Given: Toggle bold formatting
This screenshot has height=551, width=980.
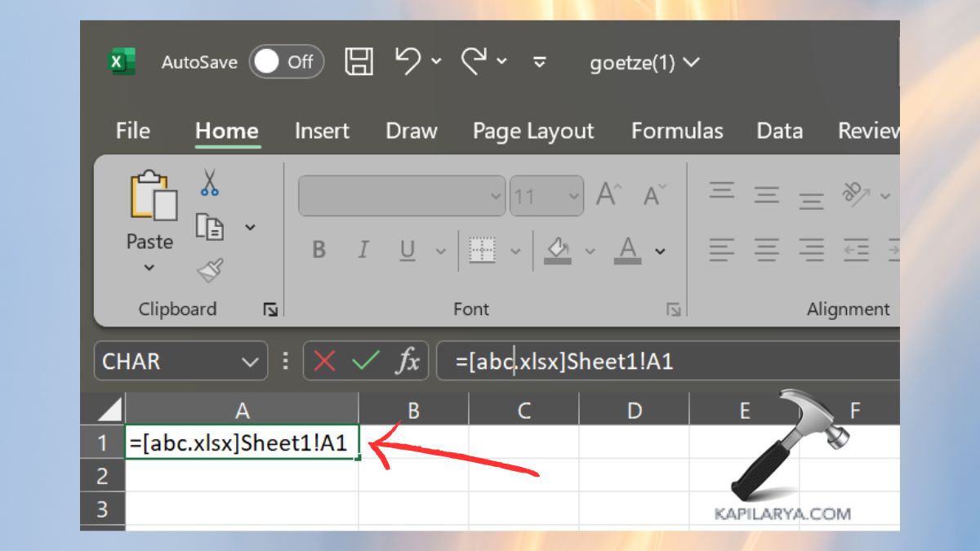Looking at the screenshot, I should click(318, 251).
